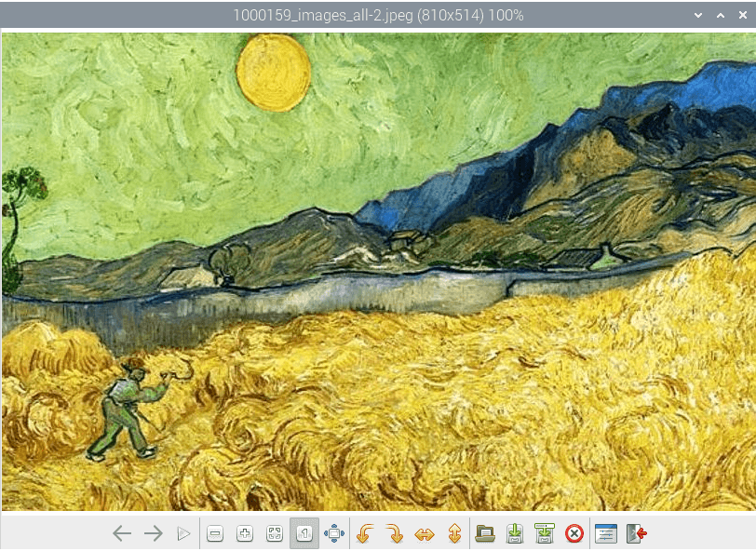
Task: Start the slideshow with play button
Action: 183,533
